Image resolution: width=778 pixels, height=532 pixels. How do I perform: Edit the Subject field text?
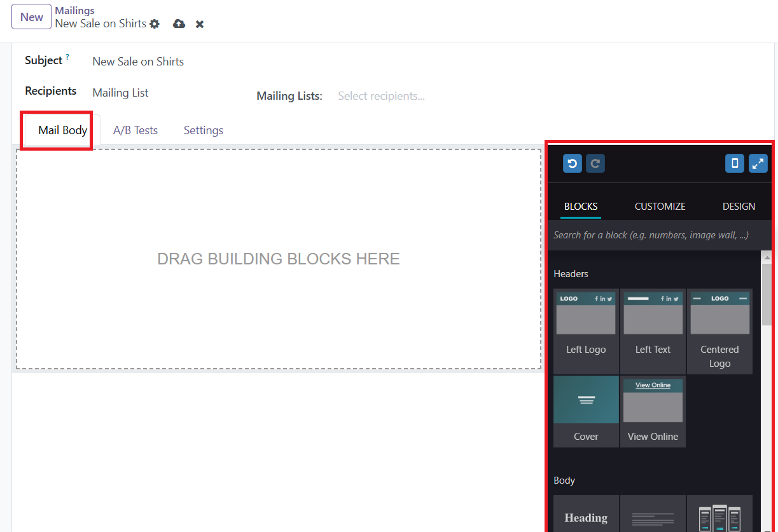click(138, 62)
